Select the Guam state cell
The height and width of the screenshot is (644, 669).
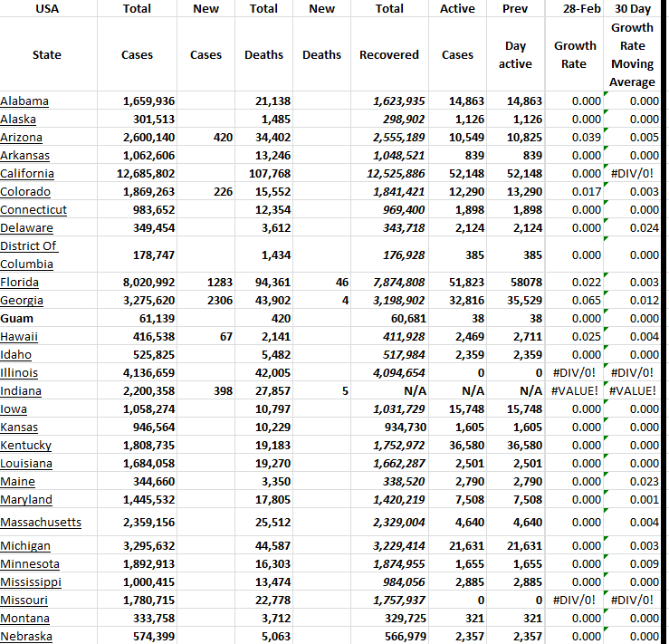point(17,318)
